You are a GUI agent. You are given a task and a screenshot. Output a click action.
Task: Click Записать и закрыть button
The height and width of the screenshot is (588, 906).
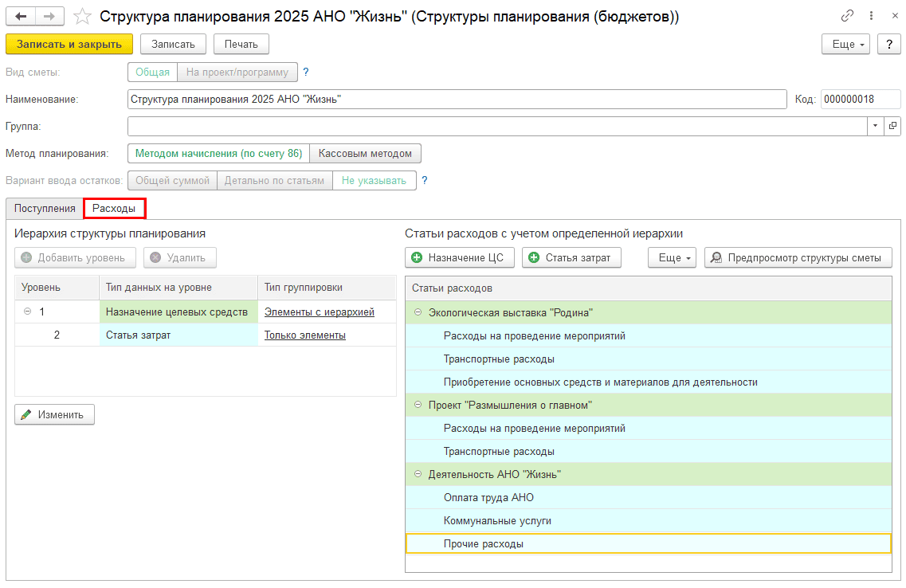[69, 45]
